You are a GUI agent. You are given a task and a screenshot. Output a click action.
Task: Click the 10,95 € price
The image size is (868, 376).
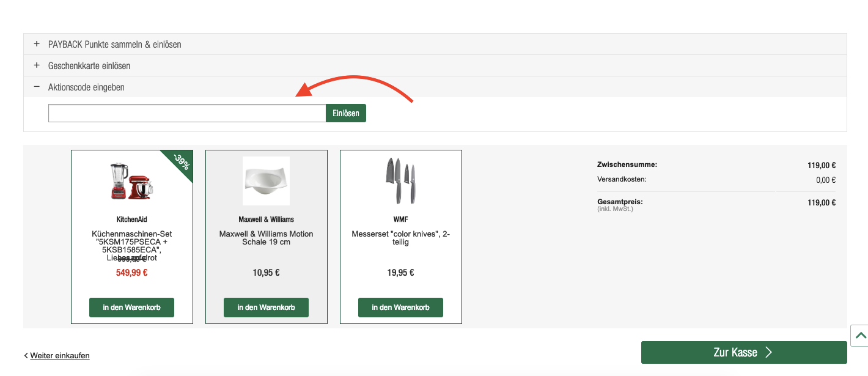(266, 273)
